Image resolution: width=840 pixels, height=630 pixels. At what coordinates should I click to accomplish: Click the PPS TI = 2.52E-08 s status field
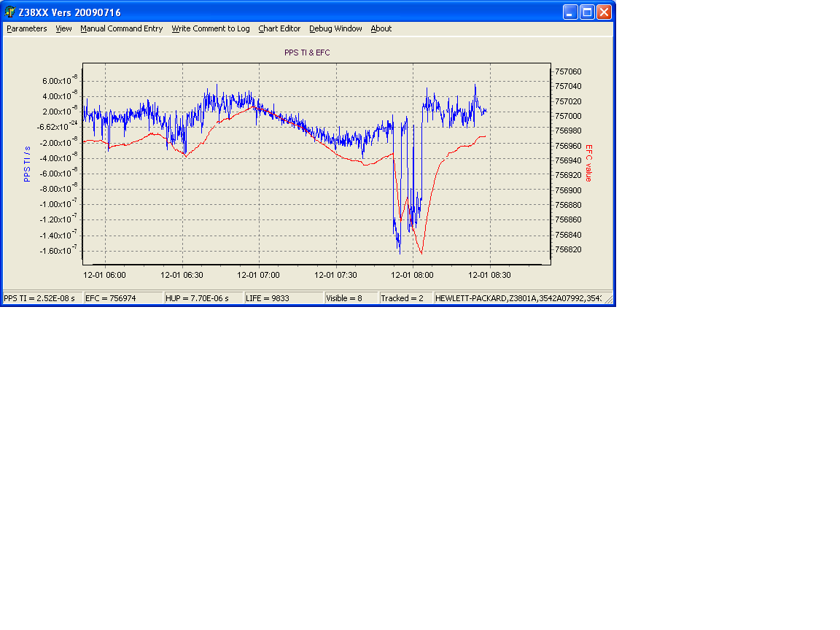pyautogui.click(x=42, y=298)
